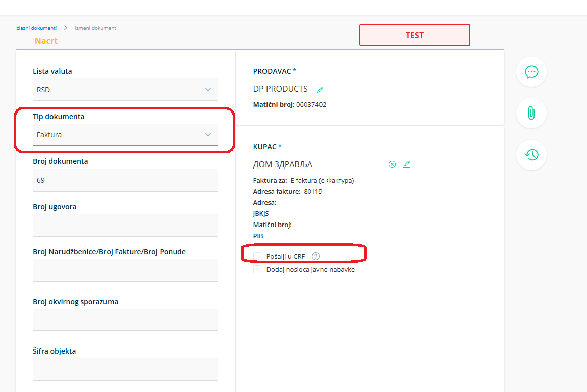Open the comments chat bubble icon
The height and width of the screenshot is (392, 587).
pyautogui.click(x=531, y=72)
